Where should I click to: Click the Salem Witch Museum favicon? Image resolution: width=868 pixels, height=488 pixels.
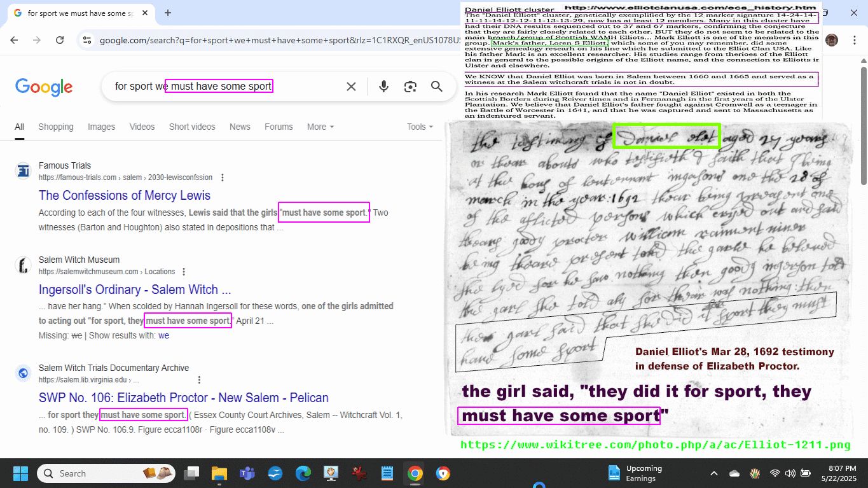[23, 265]
